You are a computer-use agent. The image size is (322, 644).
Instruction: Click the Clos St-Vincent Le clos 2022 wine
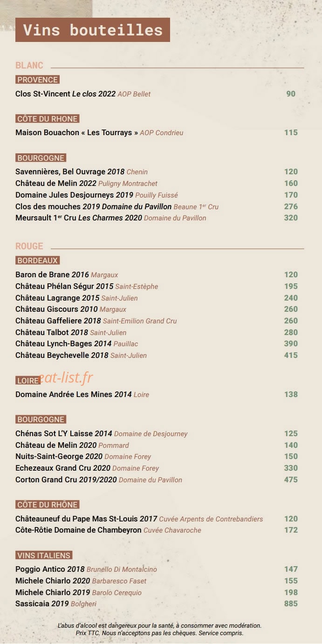click(x=83, y=94)
